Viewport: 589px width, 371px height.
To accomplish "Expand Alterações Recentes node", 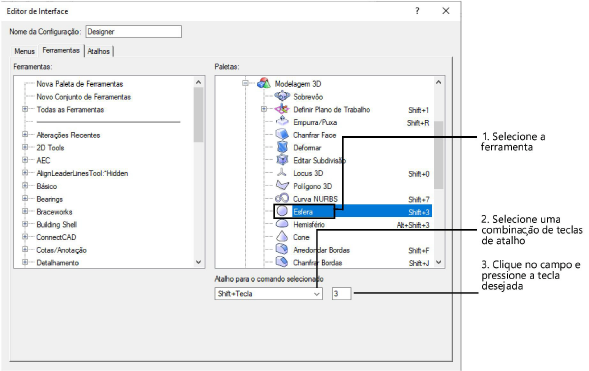I will coord(25,134).
